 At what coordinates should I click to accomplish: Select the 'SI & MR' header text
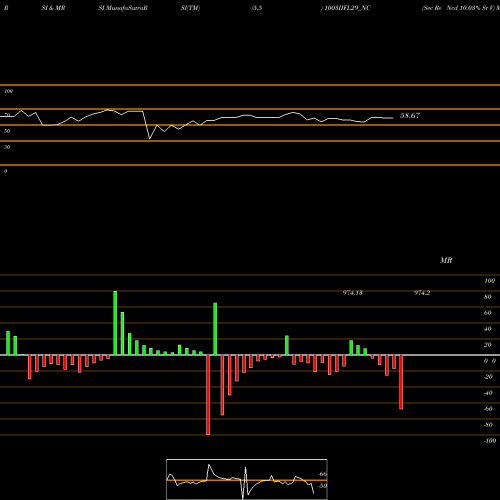coord(53,8)
